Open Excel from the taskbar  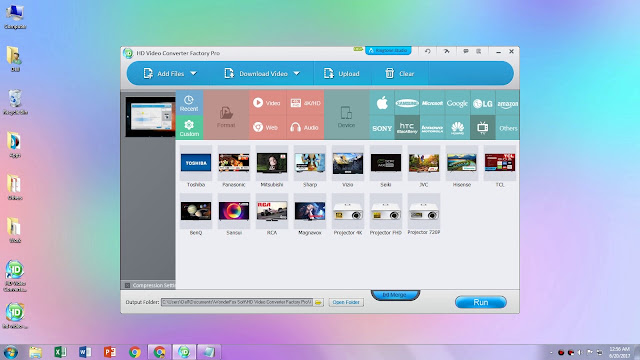pos(60,352)
